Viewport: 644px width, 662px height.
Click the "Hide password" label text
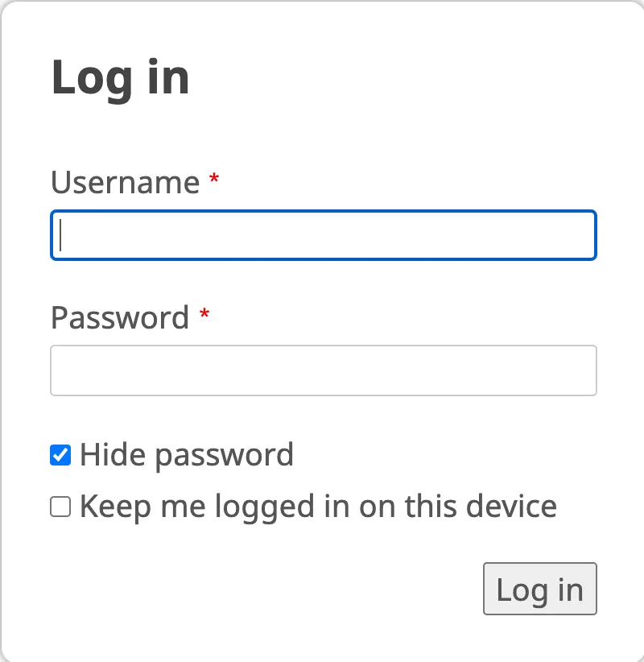pyautogui.click(x=186, y=456)
